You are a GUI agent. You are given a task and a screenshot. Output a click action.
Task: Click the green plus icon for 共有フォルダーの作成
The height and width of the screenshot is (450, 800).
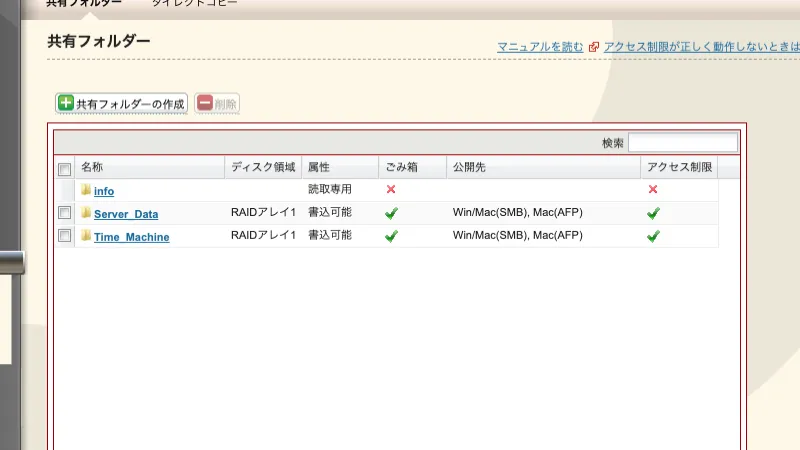[66, 104]
